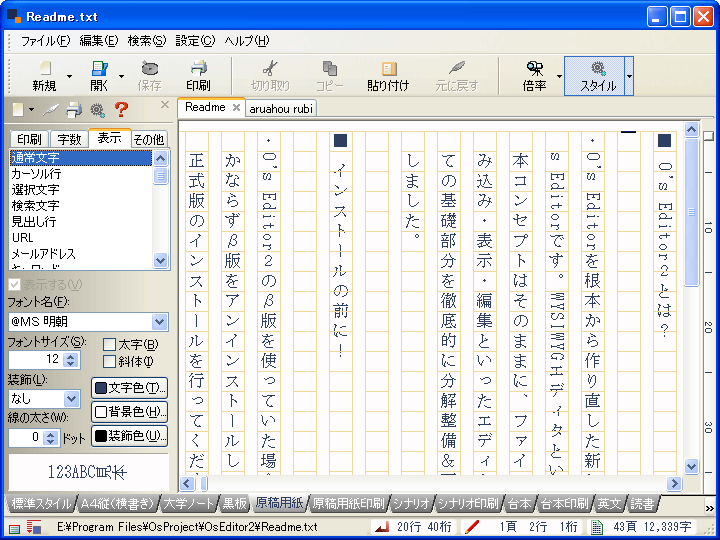Viewport: 720px width, 540px height.
Task: Select カーソル行 in the list
Action: 81,174
